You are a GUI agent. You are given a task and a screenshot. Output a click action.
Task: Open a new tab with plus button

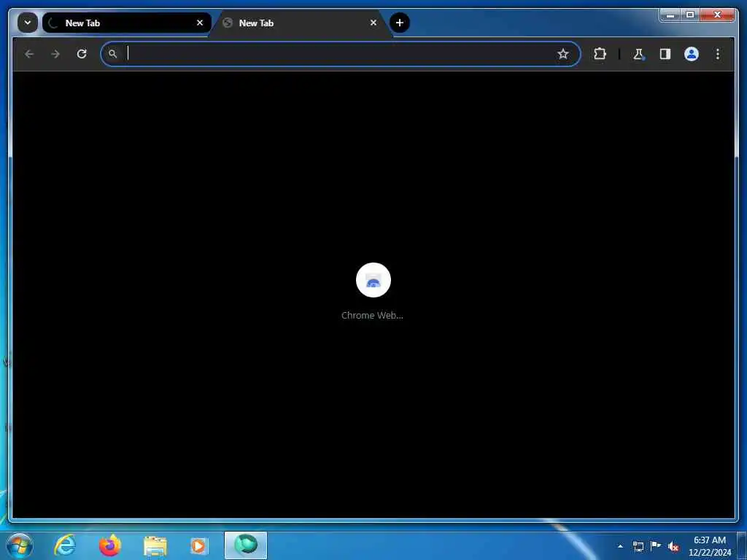400,23
